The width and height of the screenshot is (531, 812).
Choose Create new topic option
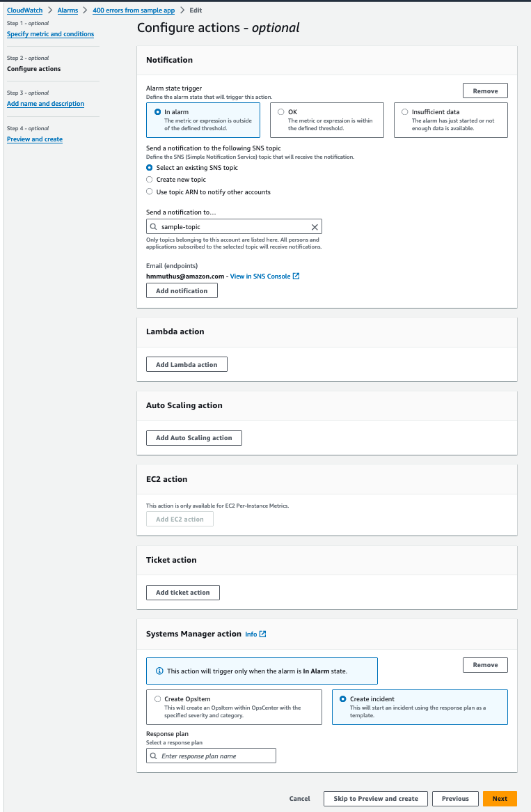click(x=149, y=179)
